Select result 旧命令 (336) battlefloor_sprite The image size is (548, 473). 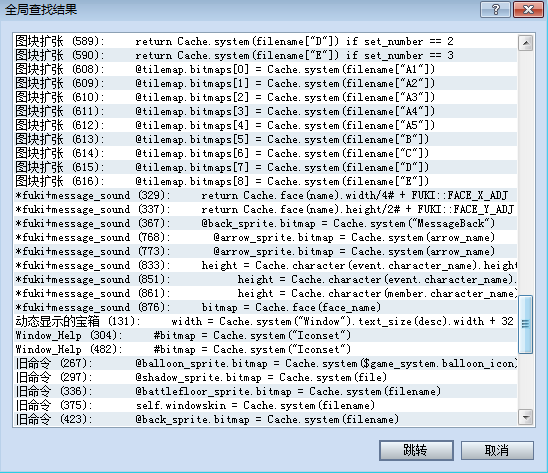tap(266, 391)
